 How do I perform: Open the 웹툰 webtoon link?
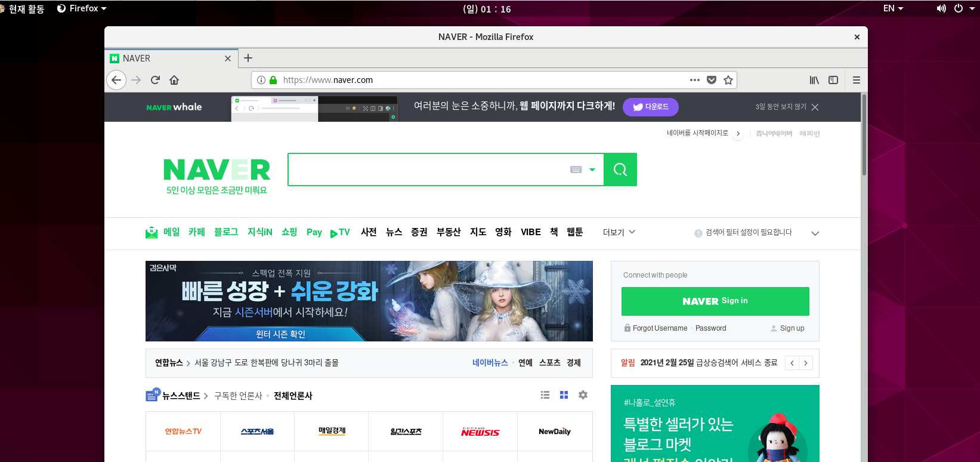click(x=574, y=232)
